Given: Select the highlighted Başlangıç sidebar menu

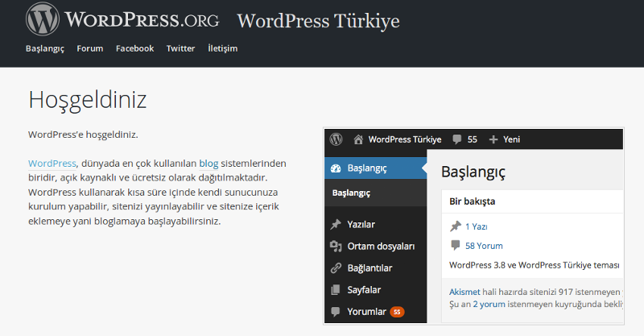Looking at the screenshot, I should pyautogui.click(x=375, y=168).
